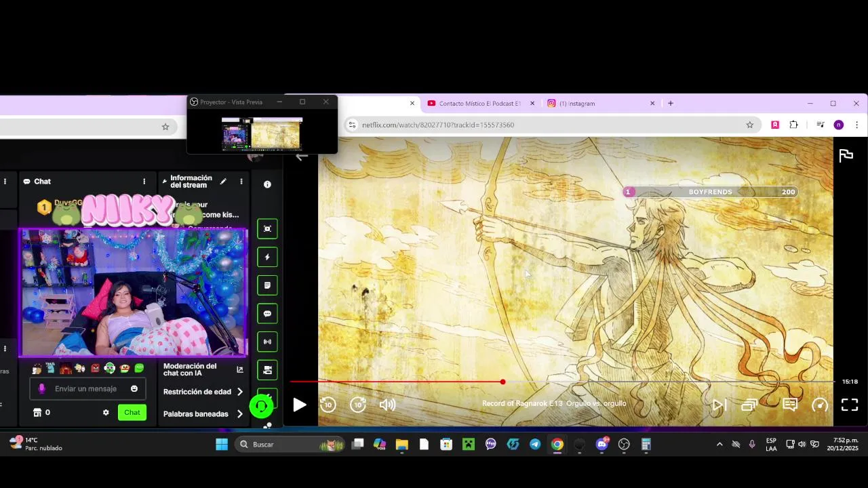Click the broadcast signal sidebar button
This screenshot has height=488, width=868.
267,342
